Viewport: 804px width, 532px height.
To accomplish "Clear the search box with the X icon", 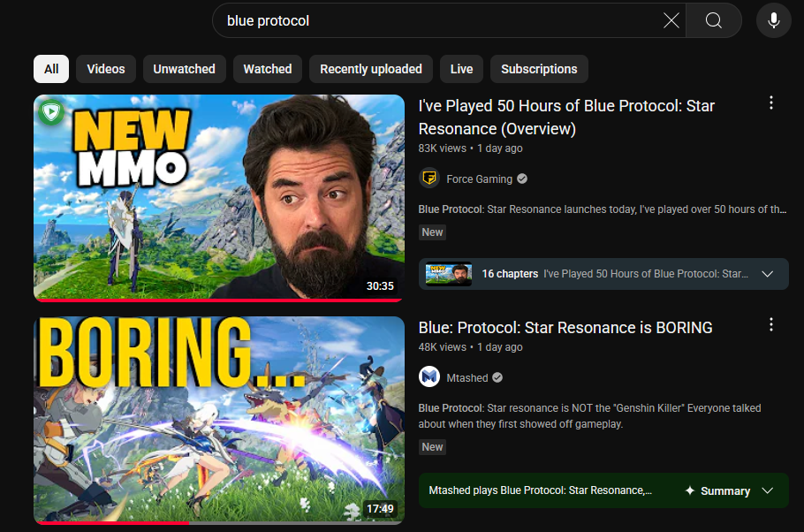I will 671,20.
